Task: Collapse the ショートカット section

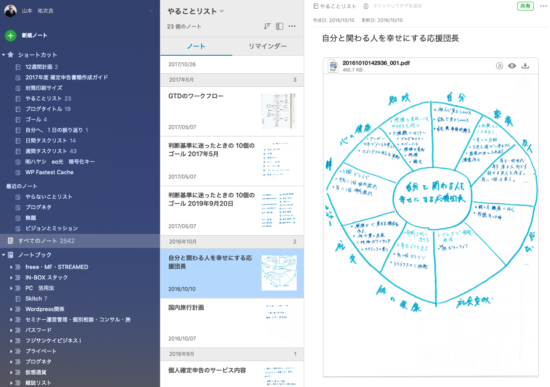Action: (x=4, y=55)
